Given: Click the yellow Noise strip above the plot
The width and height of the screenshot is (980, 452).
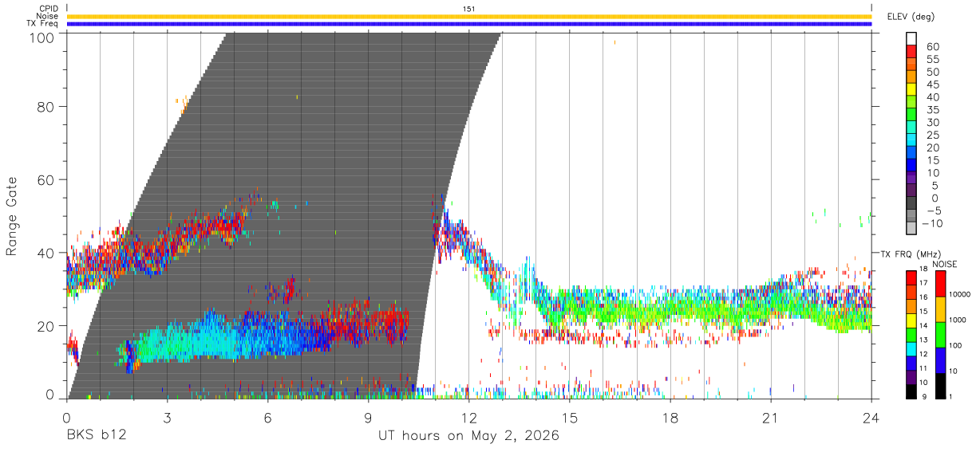Looking at the screenshot, I should click(x=469, y=16).
